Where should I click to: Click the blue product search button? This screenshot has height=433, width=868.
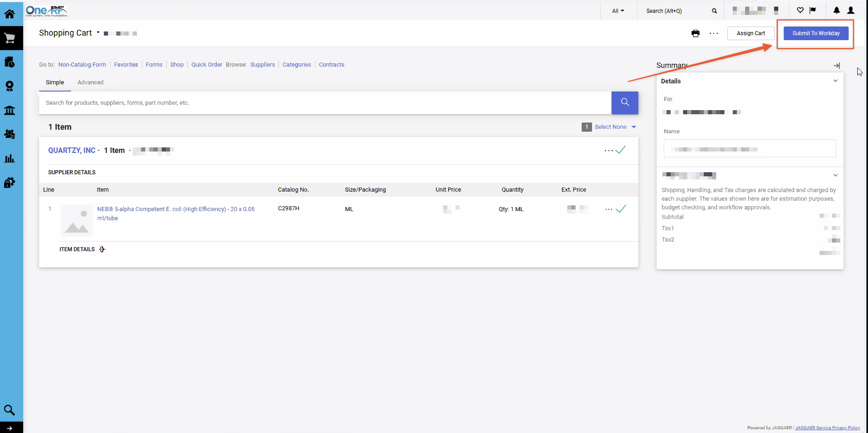click(625, 103)
